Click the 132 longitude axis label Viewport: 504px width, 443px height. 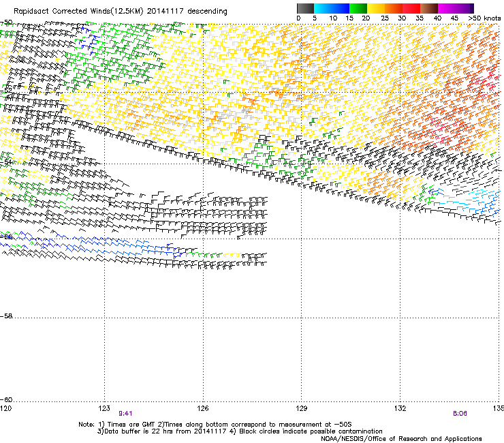pyautogui.click(x=400, y=408)
